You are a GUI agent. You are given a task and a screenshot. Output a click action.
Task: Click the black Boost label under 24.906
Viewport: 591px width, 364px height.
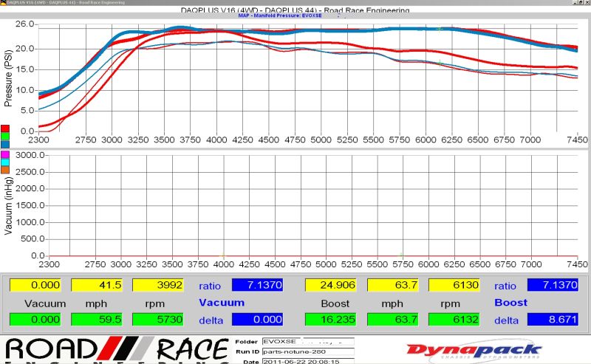tap(335, 303)
